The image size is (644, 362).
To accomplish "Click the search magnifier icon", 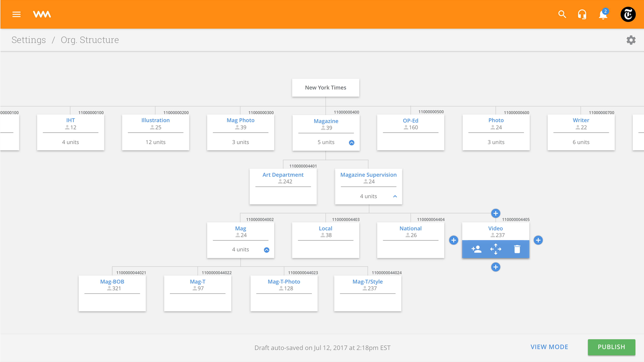I will click(562, 14).
